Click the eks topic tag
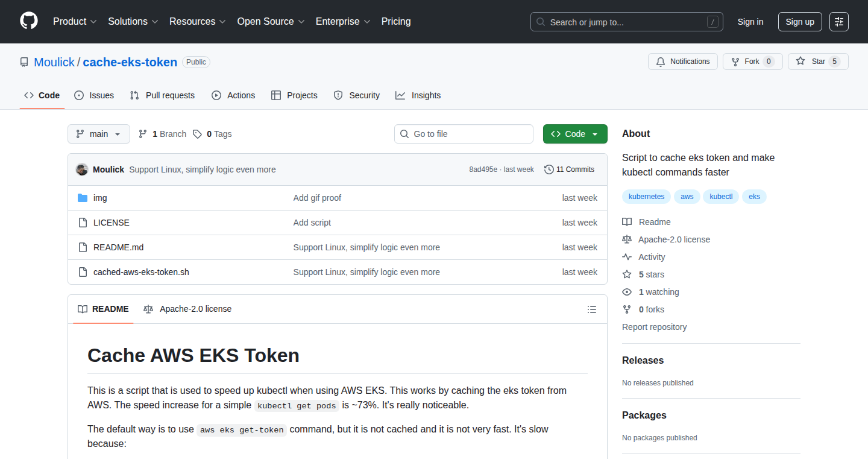 755,197
